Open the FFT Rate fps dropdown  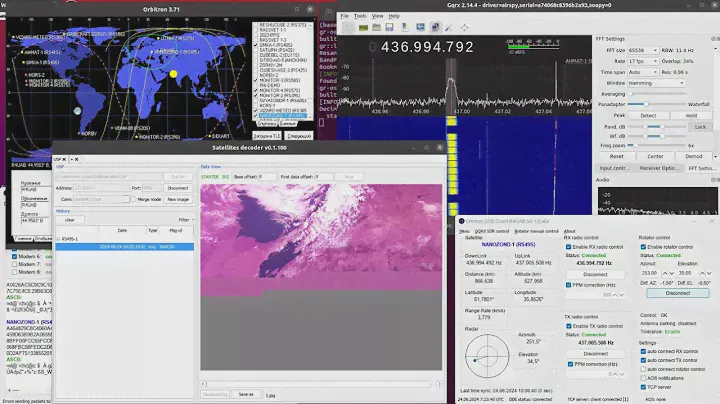[645, 60]
